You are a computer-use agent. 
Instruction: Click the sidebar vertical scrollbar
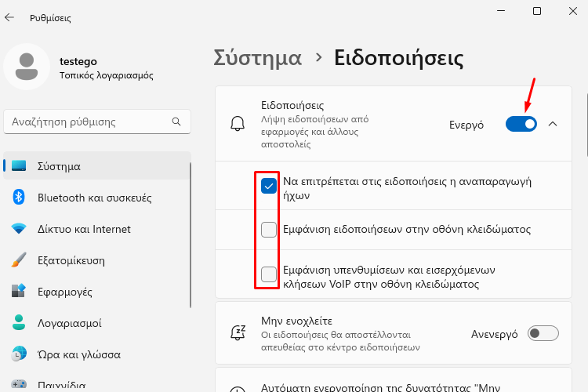point(191,235)
